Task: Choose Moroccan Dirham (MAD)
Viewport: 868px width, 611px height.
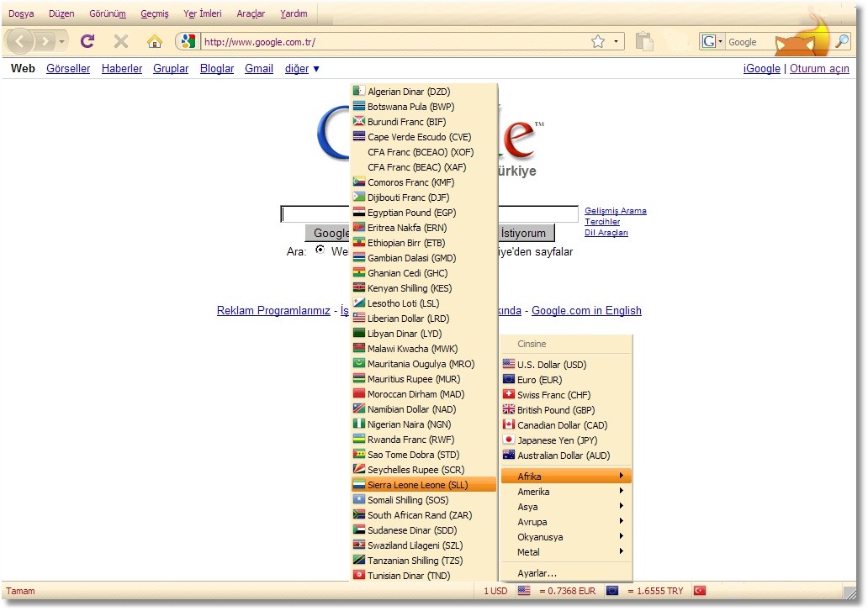Action: (x=423, y=393)
